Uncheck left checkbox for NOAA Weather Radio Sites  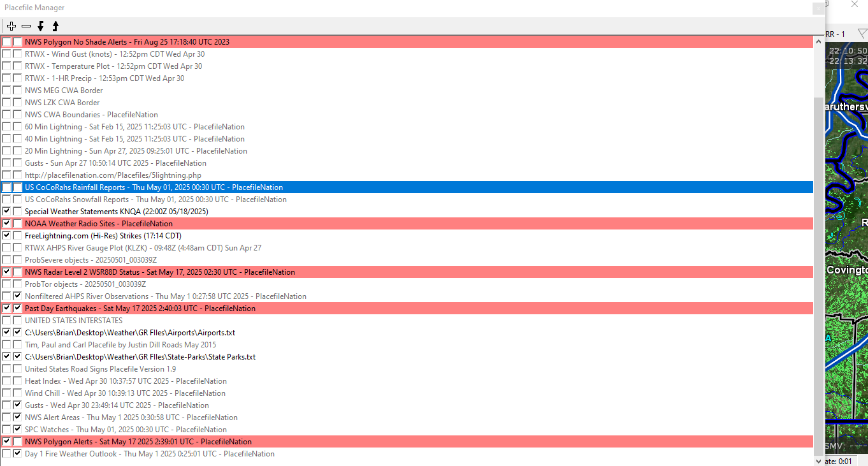(x=7, y=224)
